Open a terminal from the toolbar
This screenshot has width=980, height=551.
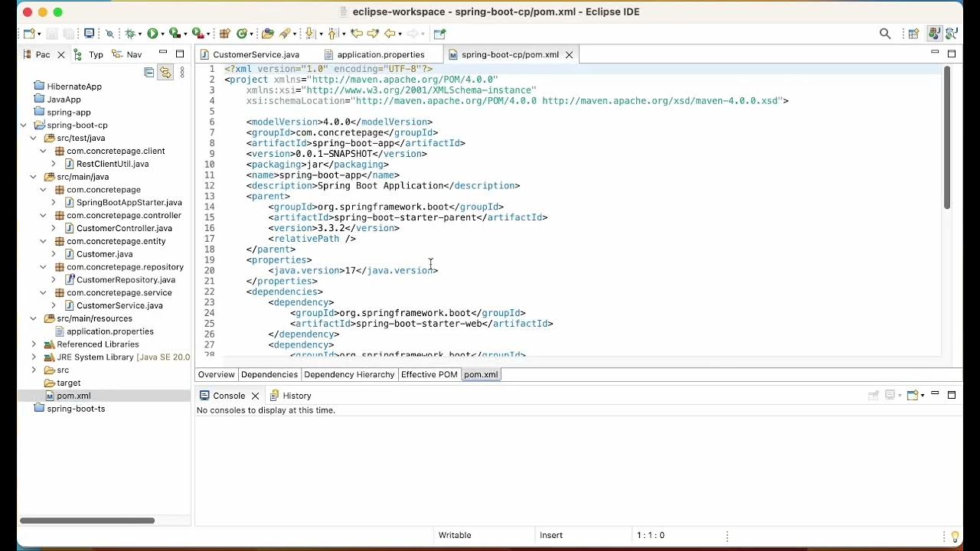click(x=89, y=34)
